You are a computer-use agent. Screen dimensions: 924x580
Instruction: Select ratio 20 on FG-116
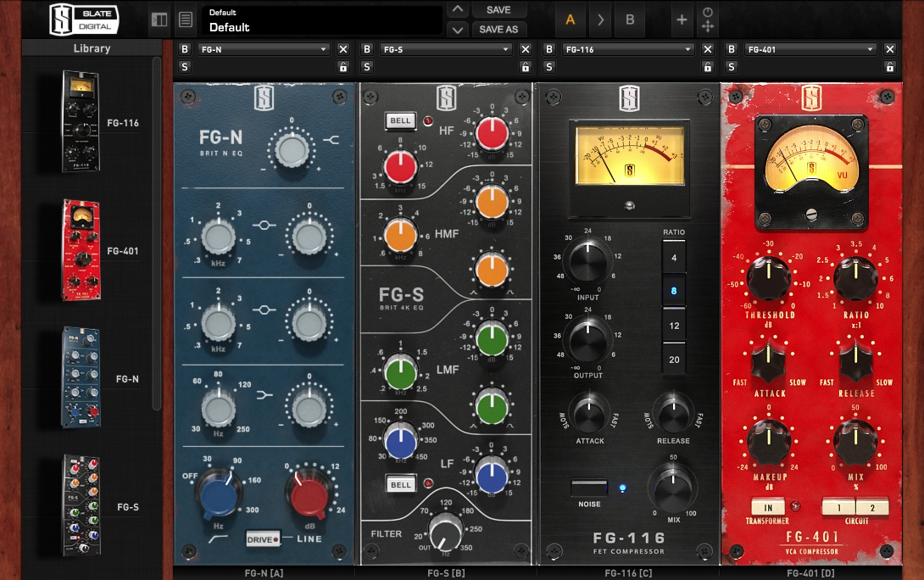point(674,359)
